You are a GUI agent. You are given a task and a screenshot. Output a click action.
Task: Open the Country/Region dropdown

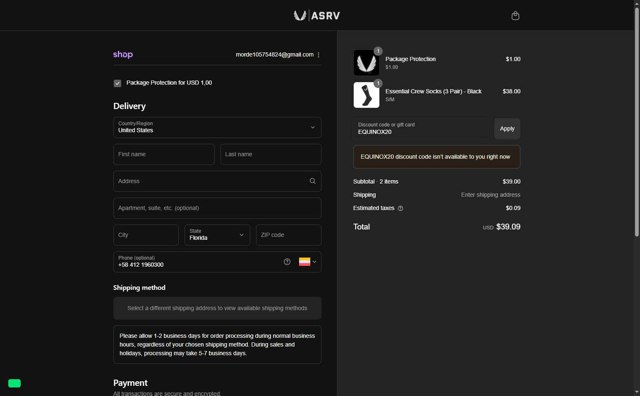pyautogui.click(x=217, y=127)
